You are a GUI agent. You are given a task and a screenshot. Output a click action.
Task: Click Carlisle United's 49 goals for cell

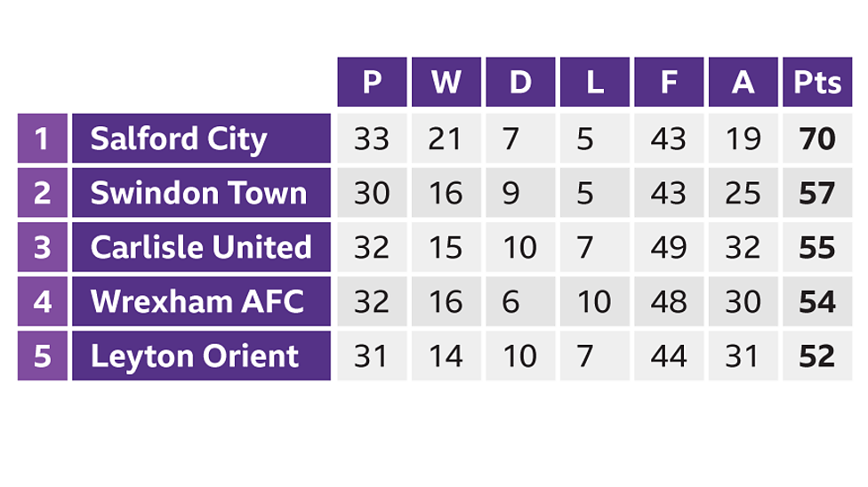[669, 247]
